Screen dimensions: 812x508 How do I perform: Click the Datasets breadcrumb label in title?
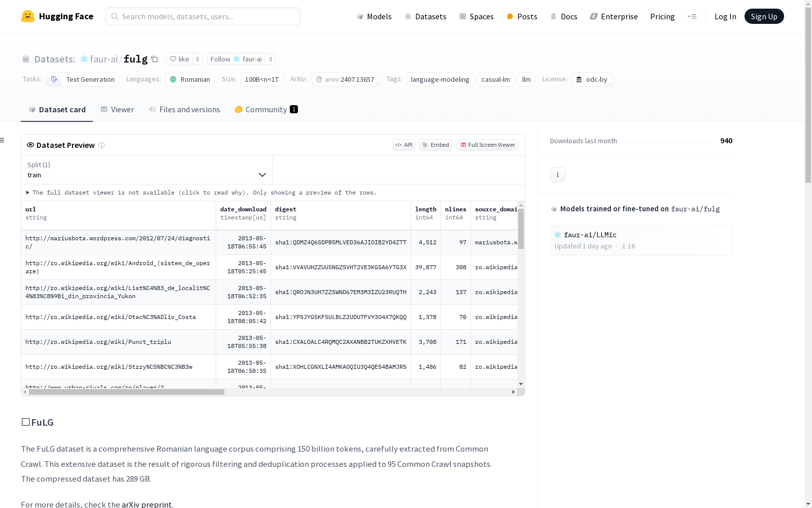pos(55,59)
